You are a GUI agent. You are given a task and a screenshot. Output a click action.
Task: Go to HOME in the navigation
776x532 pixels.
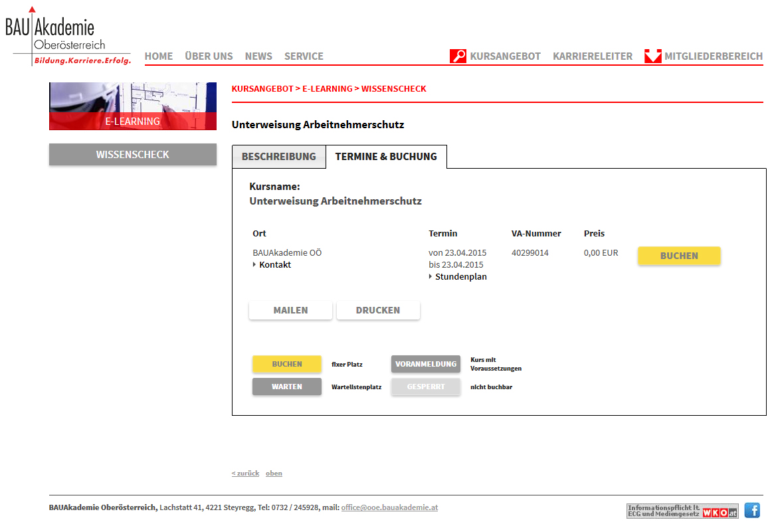click(158, 56)
